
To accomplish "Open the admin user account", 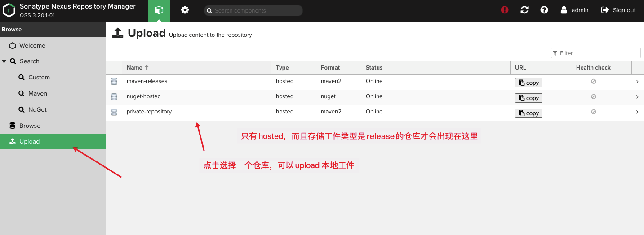I will 574,10.
